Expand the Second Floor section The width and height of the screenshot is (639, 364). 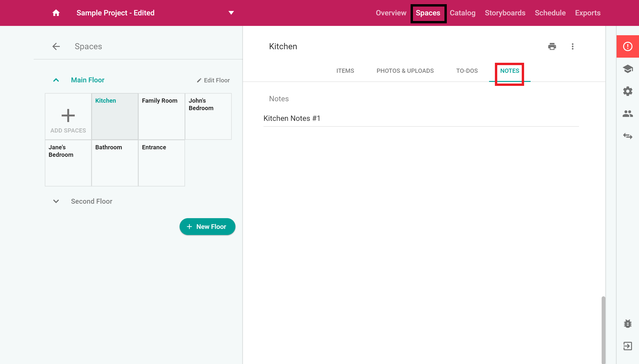[56, 201]
